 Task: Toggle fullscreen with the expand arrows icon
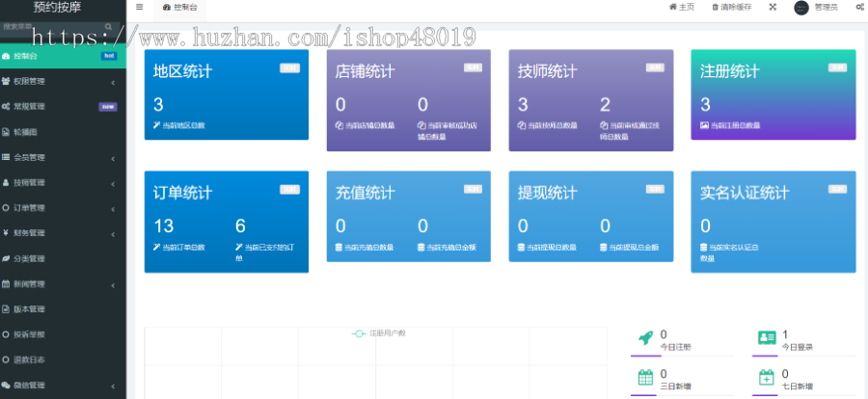(x=773, y=7)
